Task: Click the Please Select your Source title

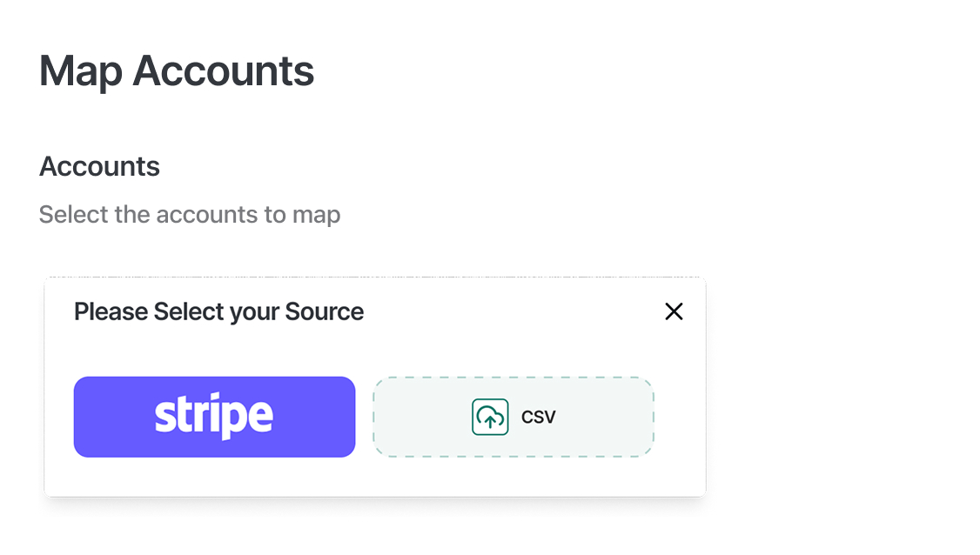Action: (218, 312)
